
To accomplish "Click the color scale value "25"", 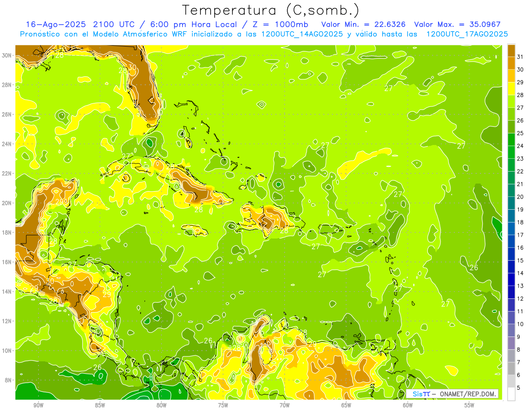I will coord(520,133).
